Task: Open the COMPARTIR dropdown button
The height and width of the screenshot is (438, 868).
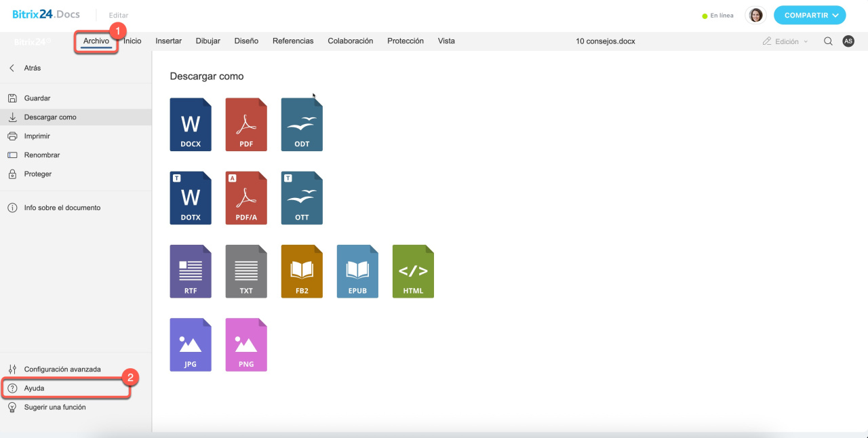Action: click(x=810, y=16)
